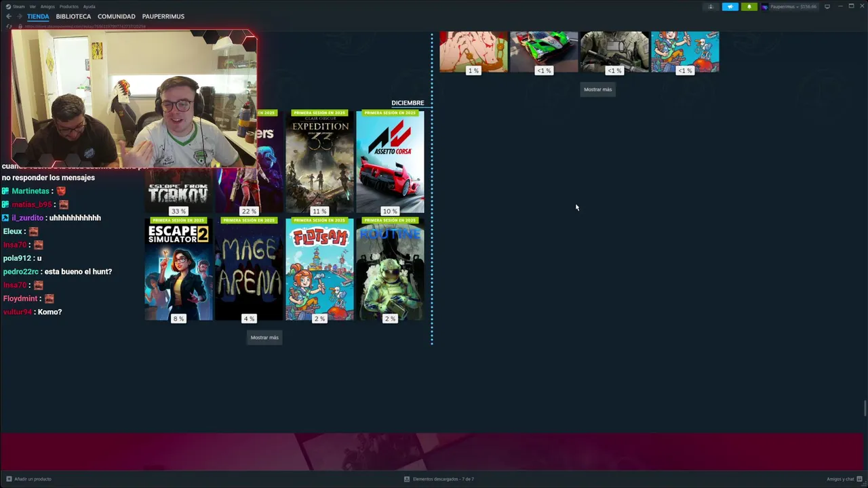The width and height of the screenshot is (868, 488).
Task: Enter Big Picture mode via monitor icon
Action: pos(827,7)
